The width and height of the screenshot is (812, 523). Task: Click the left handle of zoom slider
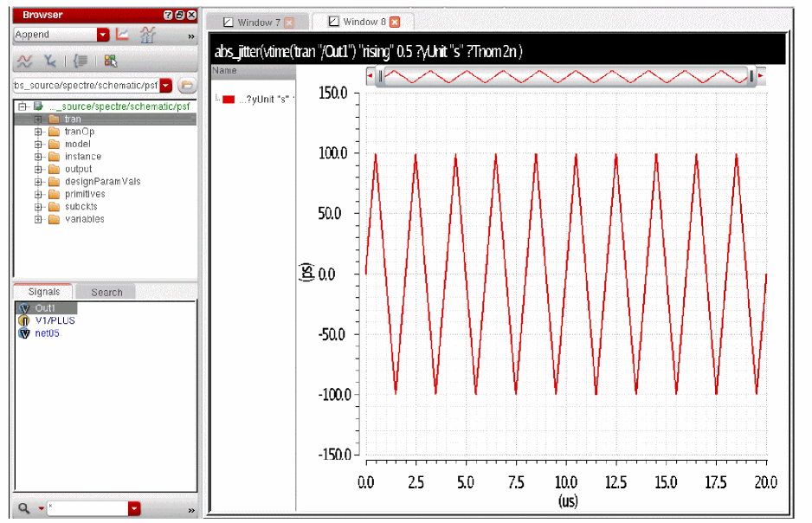(x=378, y=77)
